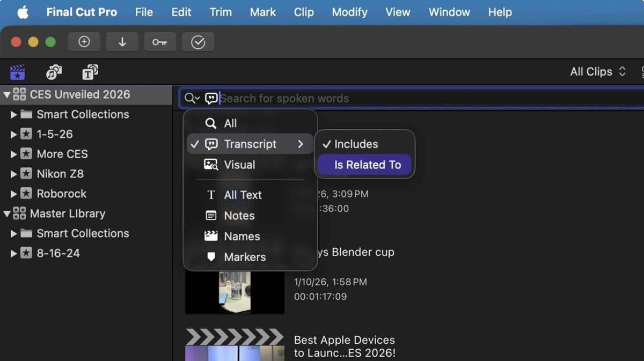Collapse the CES Unveiled 2026 library
The image size is (644, 361).
click(x=6, y=95)
